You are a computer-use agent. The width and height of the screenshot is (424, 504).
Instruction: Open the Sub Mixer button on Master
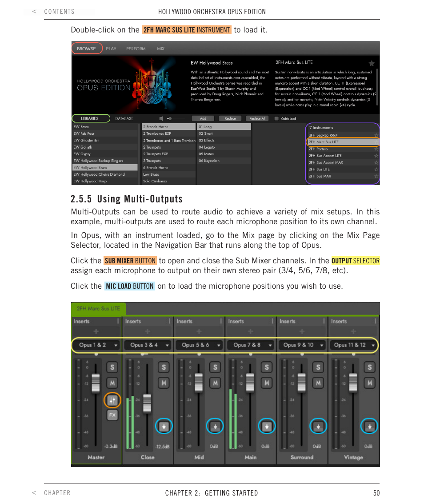coord(112,400)
